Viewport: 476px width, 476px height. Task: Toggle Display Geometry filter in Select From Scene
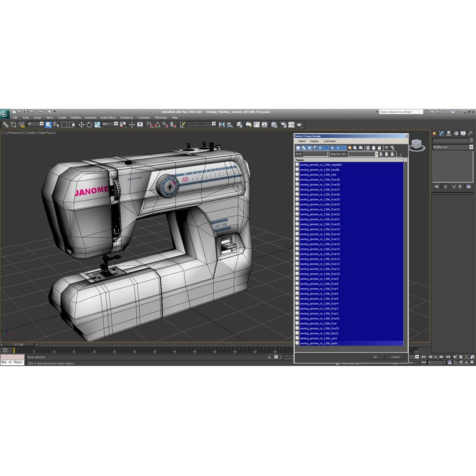[x=298, y=148]
